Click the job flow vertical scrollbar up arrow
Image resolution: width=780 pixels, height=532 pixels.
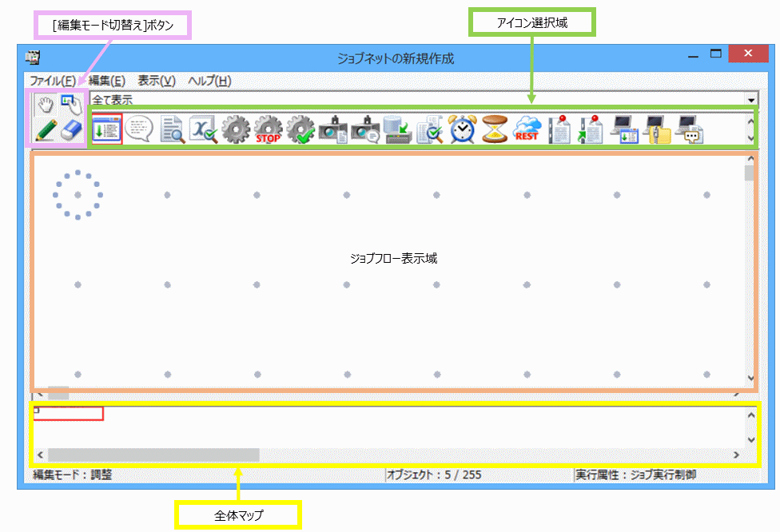(750, 159)
